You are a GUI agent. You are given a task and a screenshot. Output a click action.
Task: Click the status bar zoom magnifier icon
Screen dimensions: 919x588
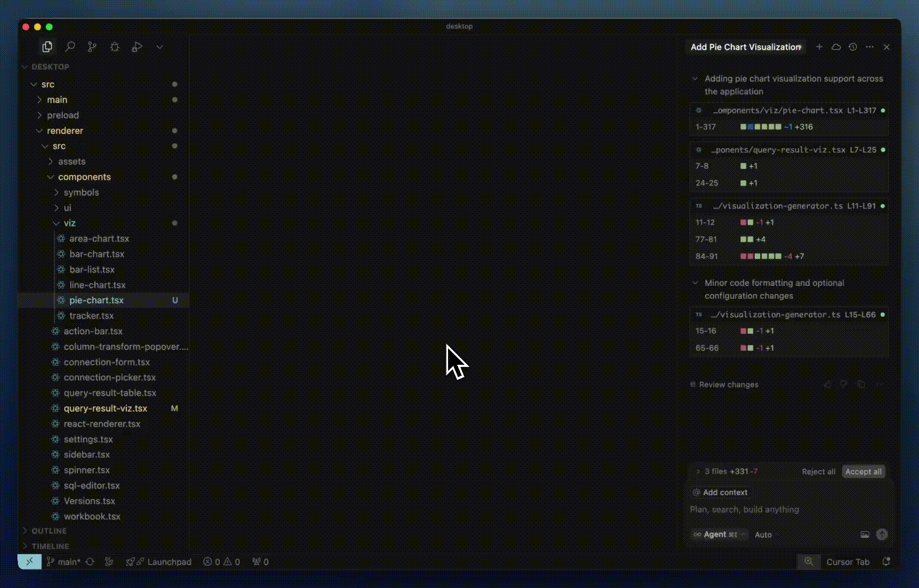pos(808,561)
